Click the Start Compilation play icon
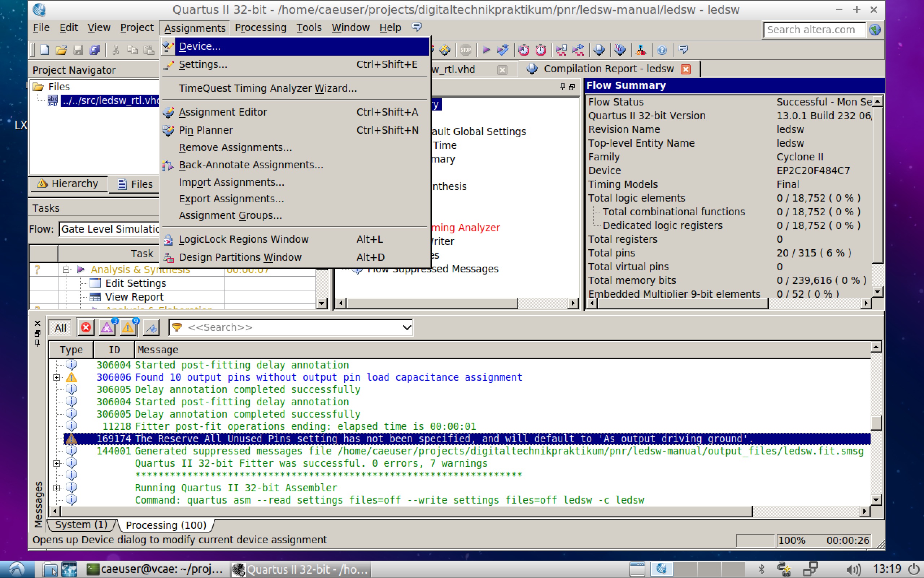 (486, 50)
